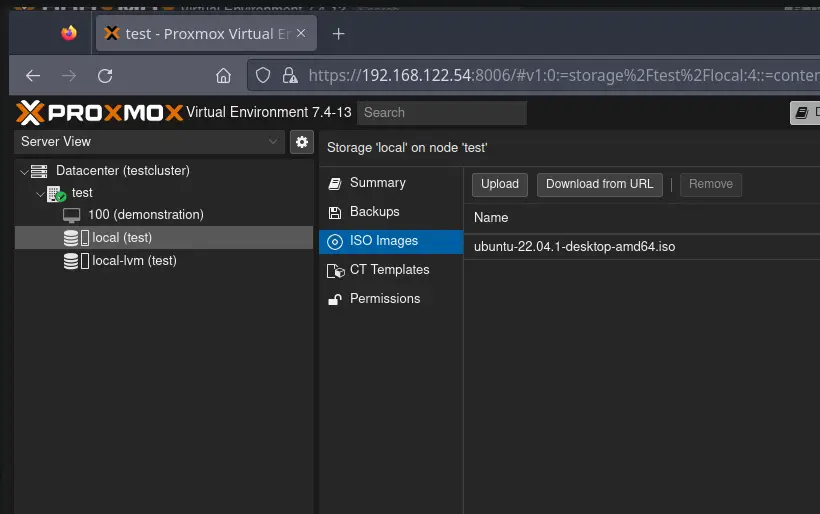Click the Proxmox logo
820x514 pixels.
click(x=99, y=112)
